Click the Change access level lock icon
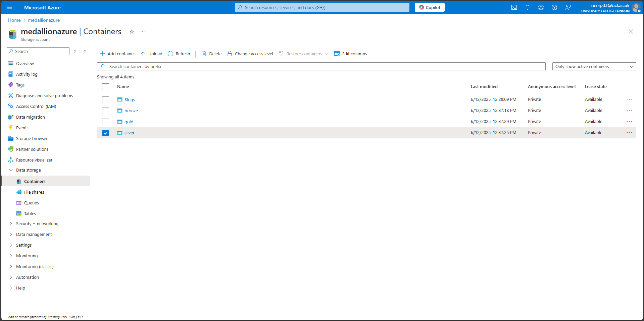The height and width of the screenshot is (321, 644). point(230,54)
